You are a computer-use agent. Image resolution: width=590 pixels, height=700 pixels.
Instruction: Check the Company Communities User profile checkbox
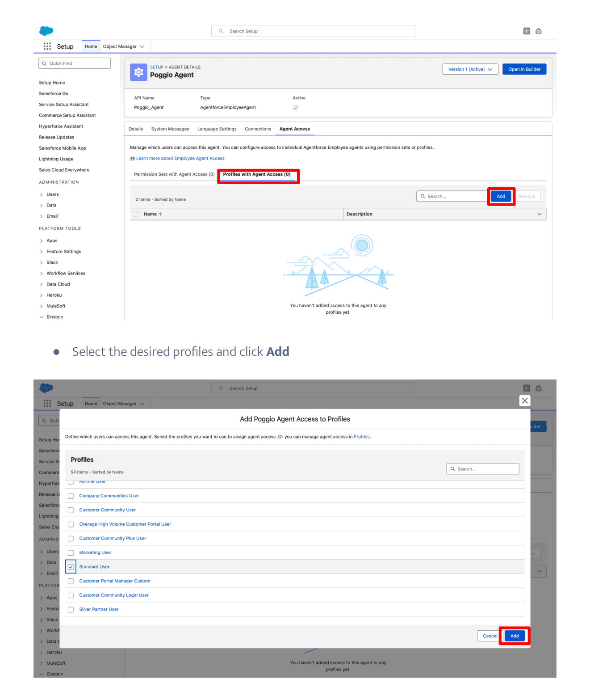(71, 496)
